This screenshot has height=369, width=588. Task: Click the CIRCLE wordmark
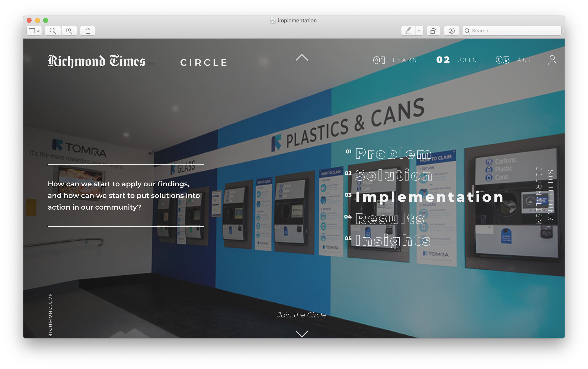point(204,62)
